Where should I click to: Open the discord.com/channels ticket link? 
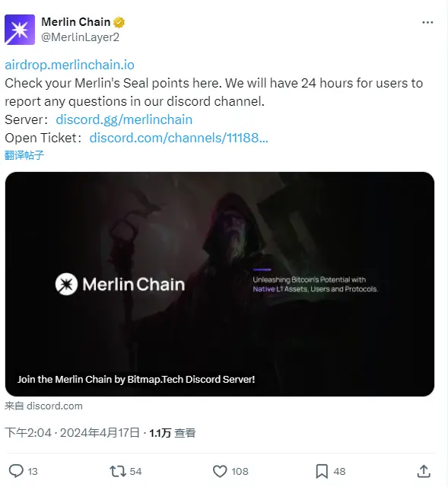click(x=179, y=138)
